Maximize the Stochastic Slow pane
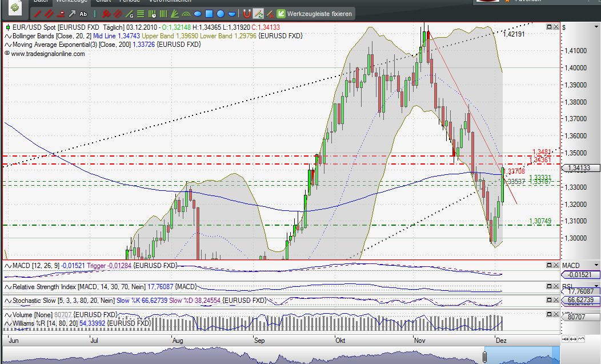The image size is (601, 364). point(549,300)
